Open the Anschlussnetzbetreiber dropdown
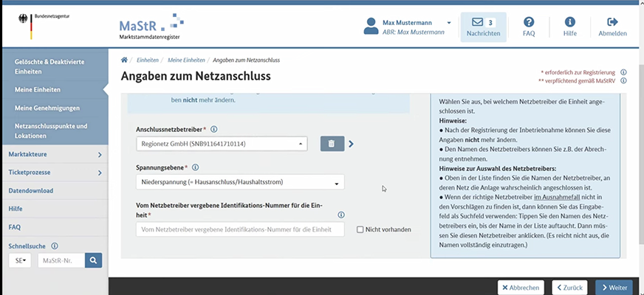The image size is (644, 295). click(222, 144)
